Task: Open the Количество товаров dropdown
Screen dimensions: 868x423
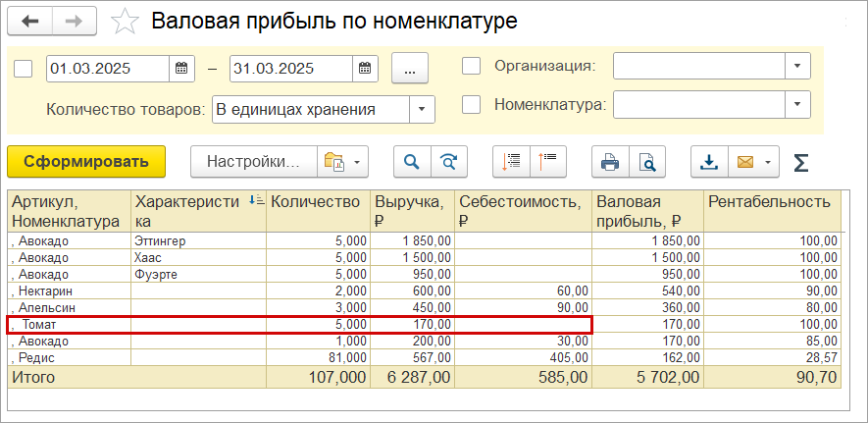Action: click(x=422, y=109)
